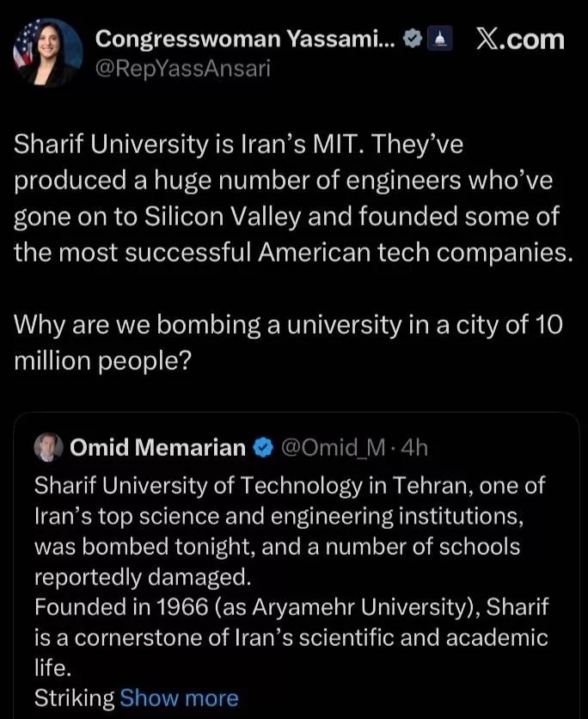Click the Capitol government affiliation badge

[x=440, y=40]
